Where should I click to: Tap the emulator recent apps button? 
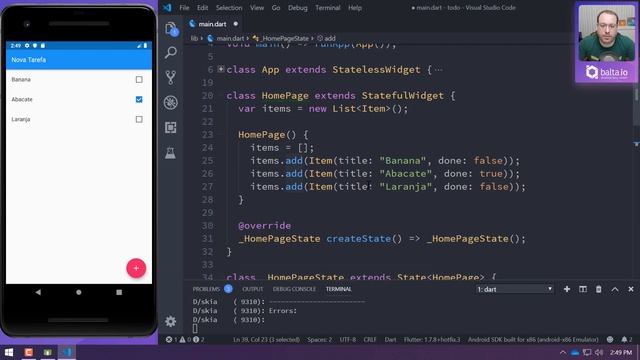(119, 292)
